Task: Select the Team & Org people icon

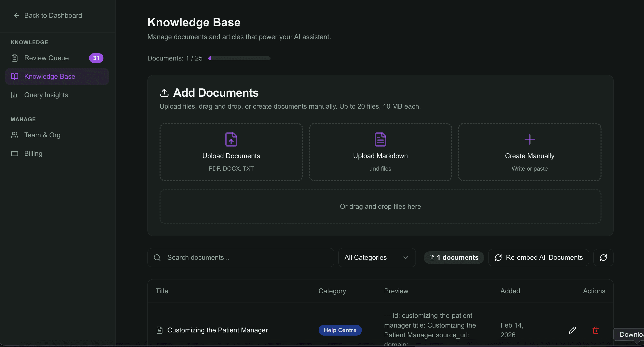Action: [x=14, y=135]
